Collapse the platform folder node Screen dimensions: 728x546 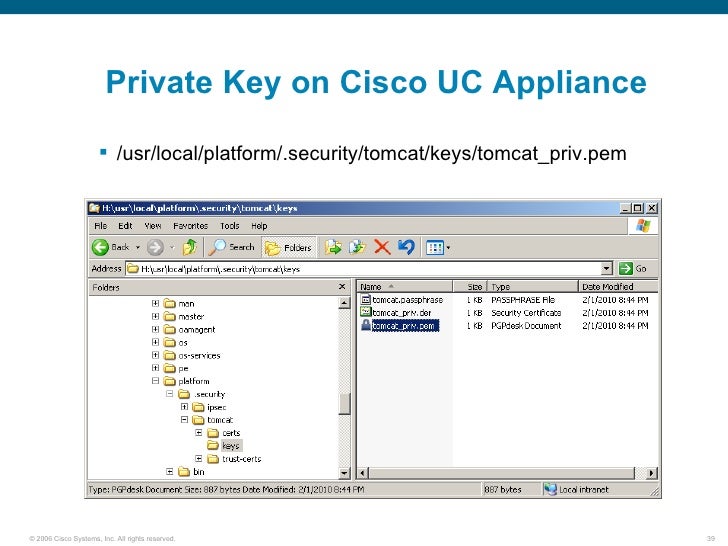click(156, 381)
